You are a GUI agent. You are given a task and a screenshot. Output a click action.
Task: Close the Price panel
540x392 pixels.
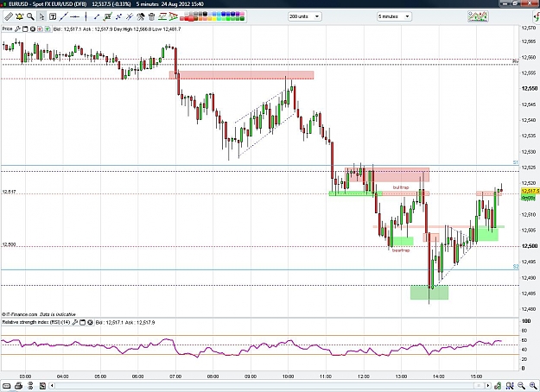coord(32,28)
